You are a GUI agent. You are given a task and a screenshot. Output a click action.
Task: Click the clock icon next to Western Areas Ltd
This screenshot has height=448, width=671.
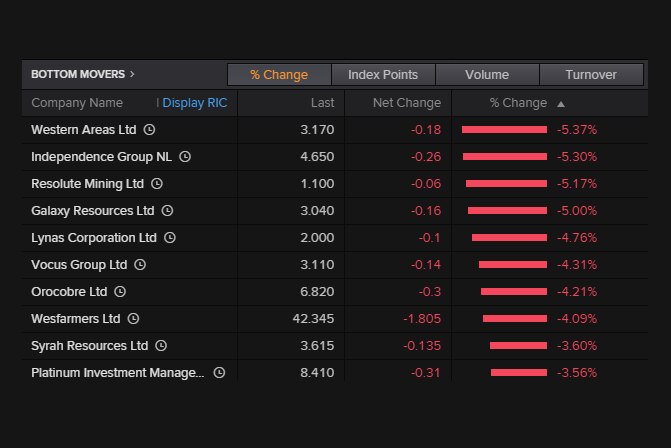[x=149, y=129]
